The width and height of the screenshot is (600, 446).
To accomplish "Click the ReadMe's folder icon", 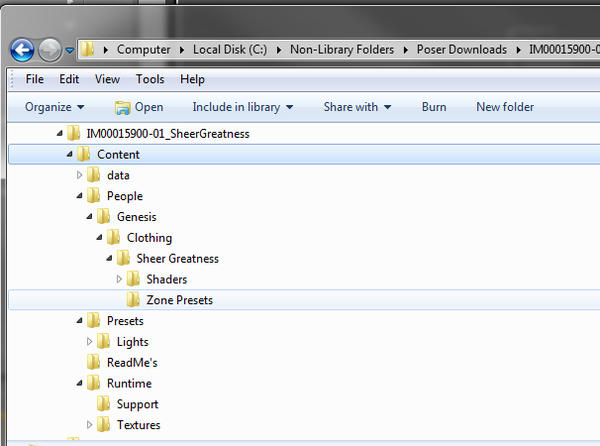I will pyautogui.click(x=93, y=362).
